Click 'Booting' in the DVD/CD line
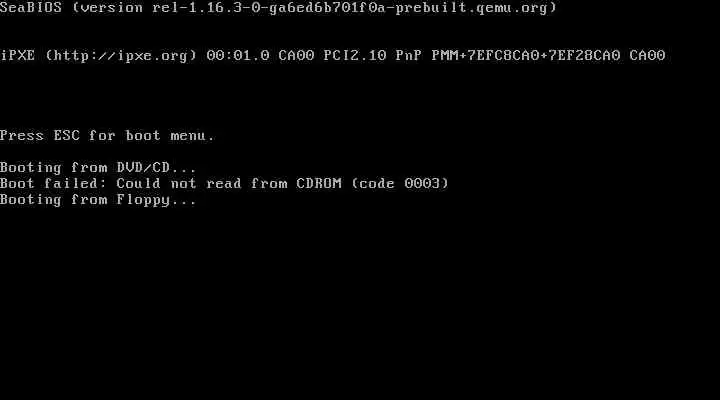Screen dimensions: 720x400 click(31, 168)
